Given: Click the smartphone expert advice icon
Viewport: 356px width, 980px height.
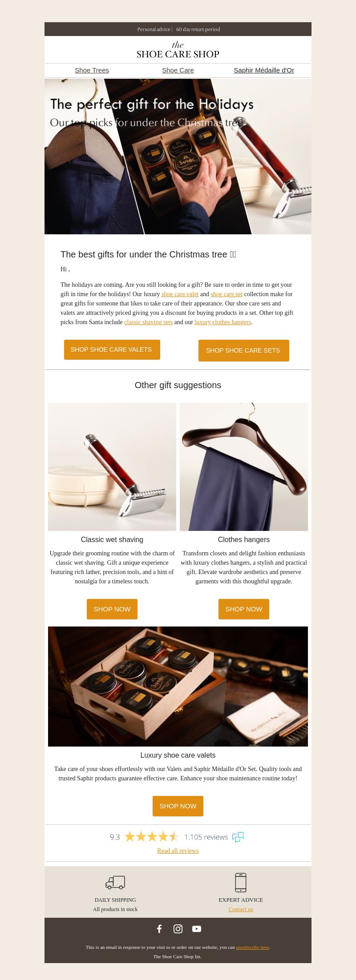Looking at the screenshot, I should tap(241, 883).
